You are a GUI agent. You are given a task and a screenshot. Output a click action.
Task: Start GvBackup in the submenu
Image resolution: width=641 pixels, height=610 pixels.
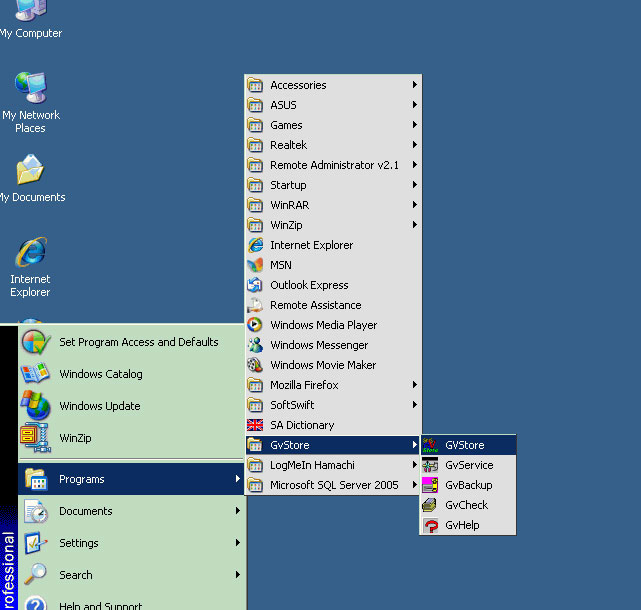tap(468, 485)
